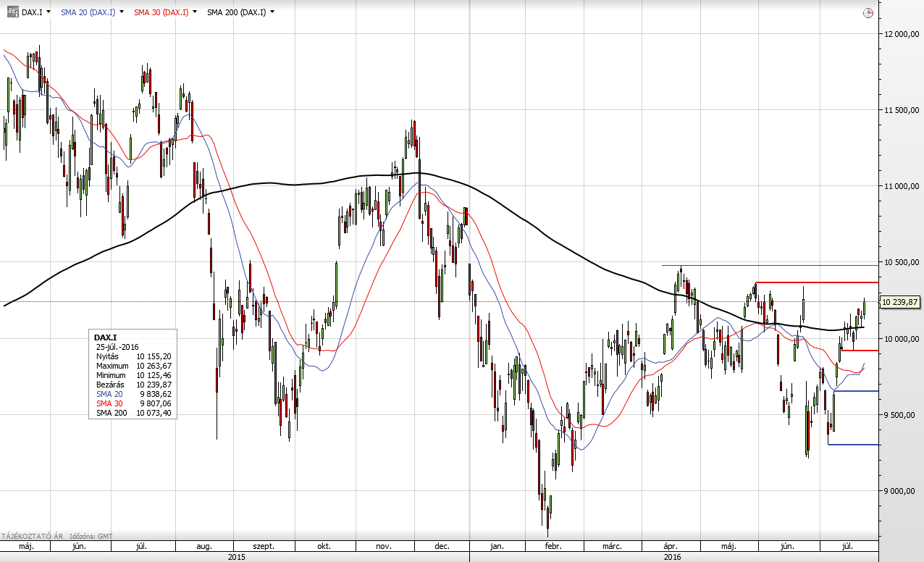The height and width of the screenshot is (562, 924).
Task: Click the febr. month label on time axis
Action: coord(553,545)
